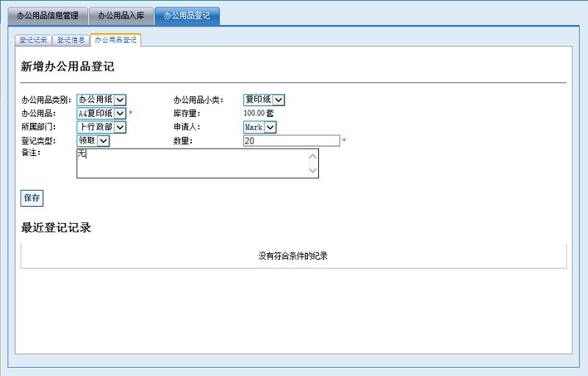Click the 库存量 value 100.00 套
588x376 pixels.
click(259, 113)
